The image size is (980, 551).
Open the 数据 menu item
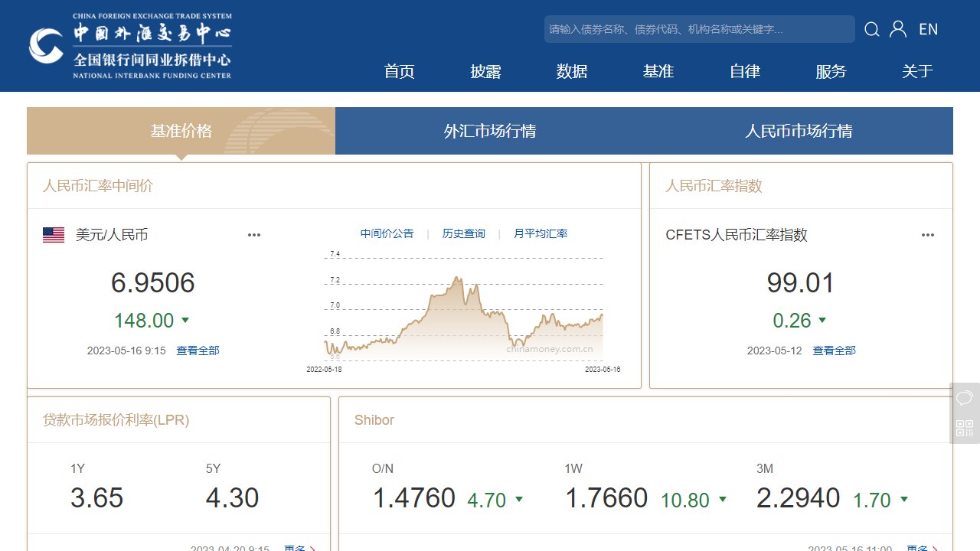(571, 71)
